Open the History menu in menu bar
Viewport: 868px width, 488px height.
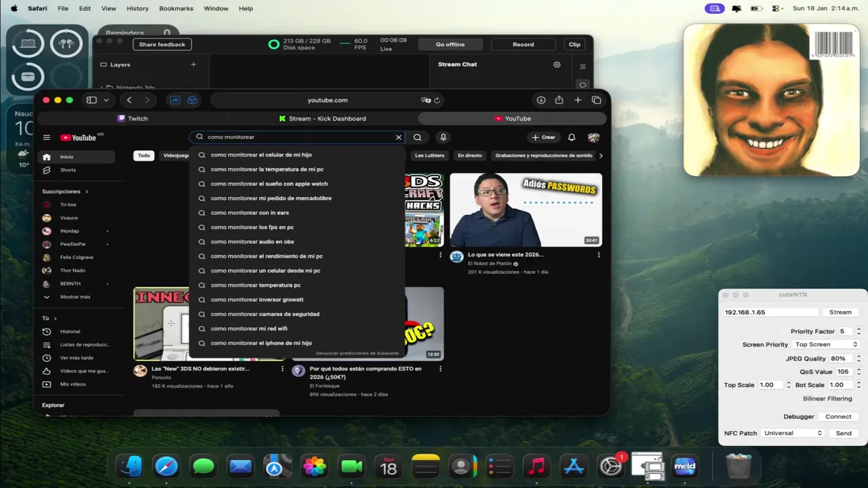click(x=138, y=8)
